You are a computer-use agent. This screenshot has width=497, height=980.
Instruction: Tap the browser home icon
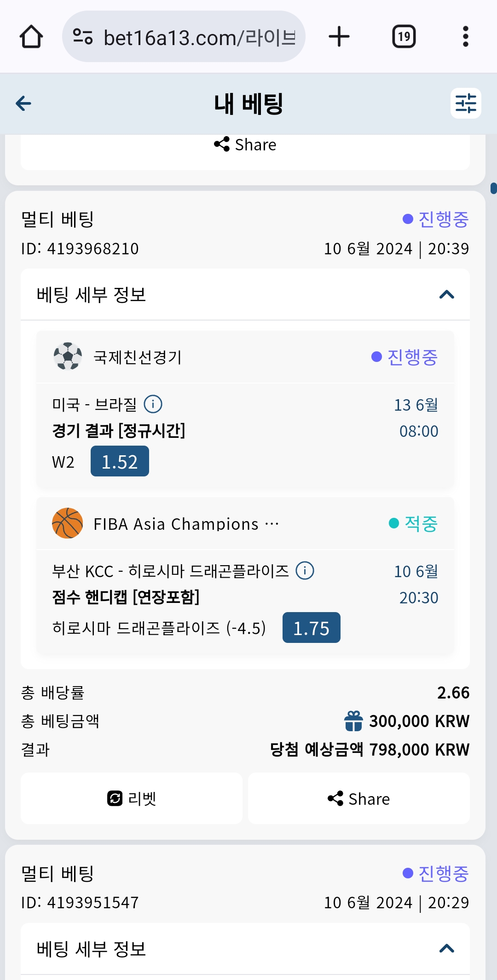(x=31, y=37)
